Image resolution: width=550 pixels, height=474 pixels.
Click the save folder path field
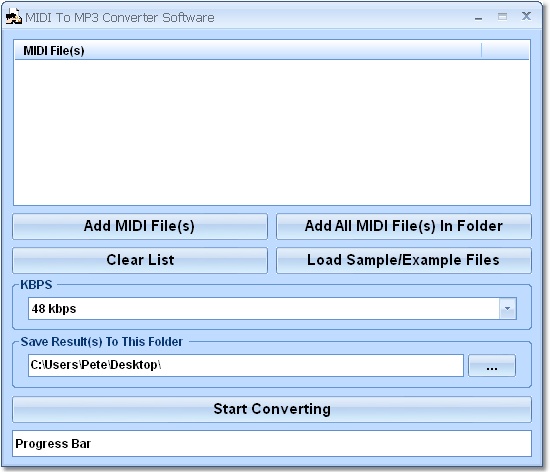tap(246, 366)
